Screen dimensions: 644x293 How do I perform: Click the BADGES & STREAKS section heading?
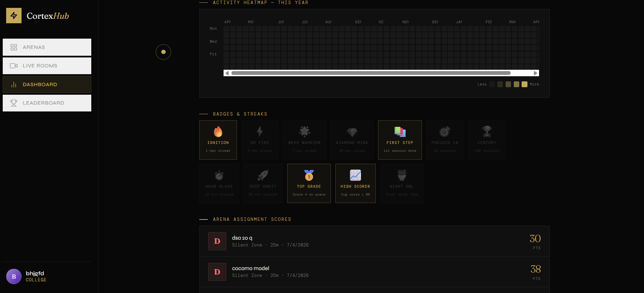240,114
